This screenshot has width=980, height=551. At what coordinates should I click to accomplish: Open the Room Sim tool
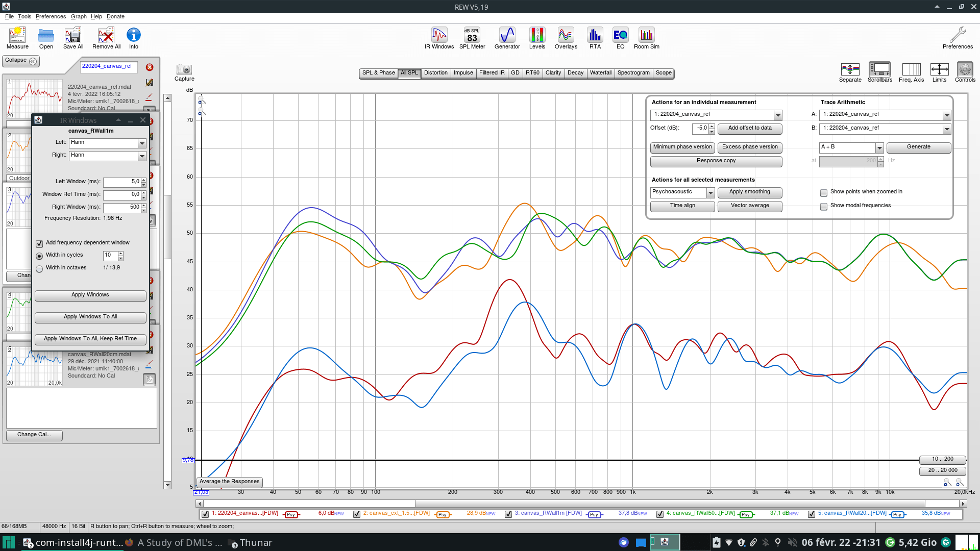(647, 38)
